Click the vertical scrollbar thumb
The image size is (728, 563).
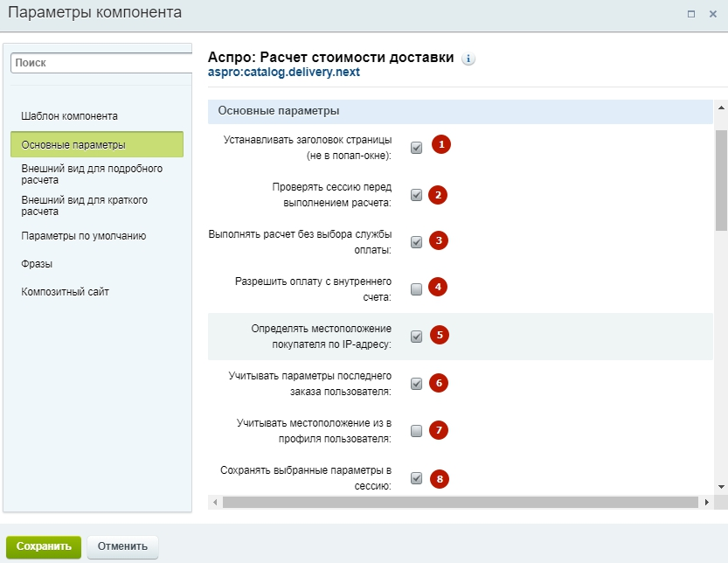click(x=721, y=180)
